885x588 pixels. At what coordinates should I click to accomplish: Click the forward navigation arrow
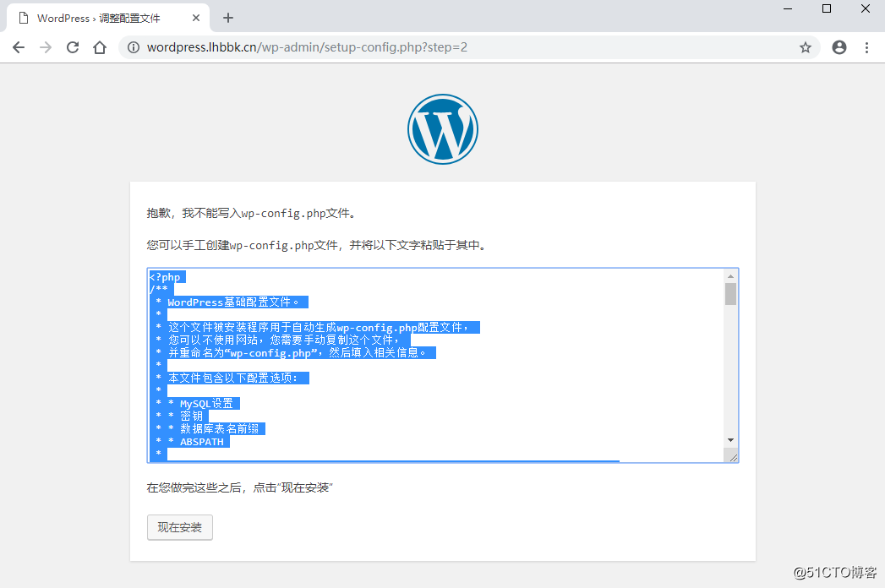(46, 47)
